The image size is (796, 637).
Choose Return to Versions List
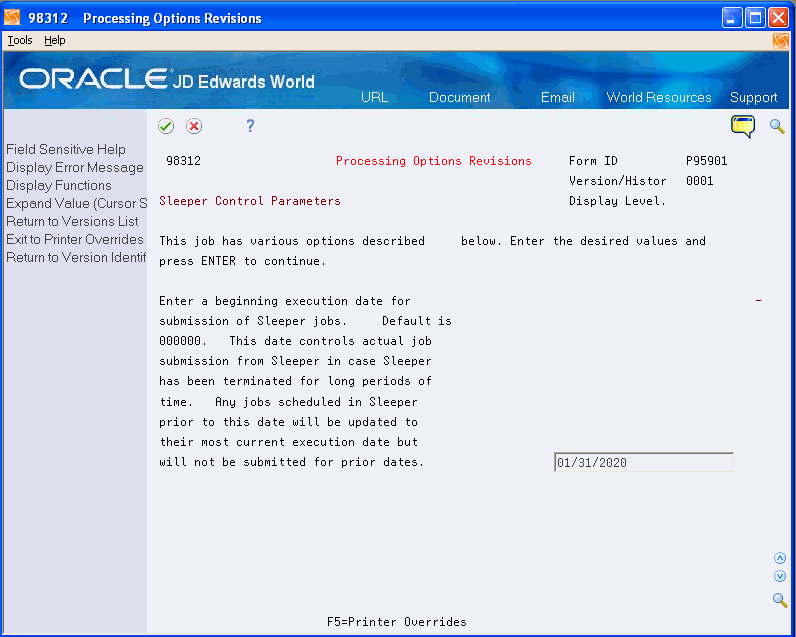72,221
